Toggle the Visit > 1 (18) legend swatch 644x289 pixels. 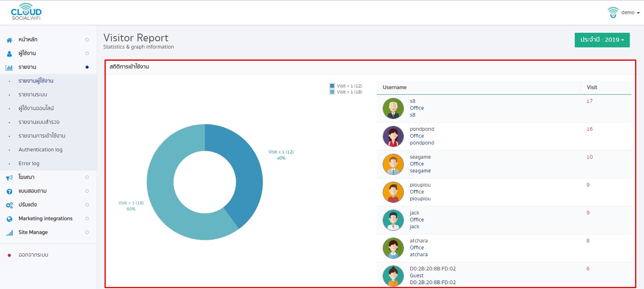click(x=332, y=92)
